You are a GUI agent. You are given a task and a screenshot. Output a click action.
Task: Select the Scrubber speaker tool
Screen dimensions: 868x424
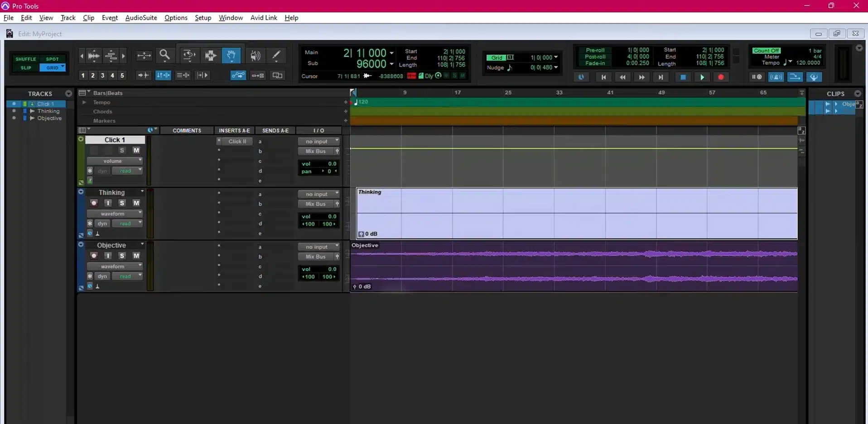256,56
